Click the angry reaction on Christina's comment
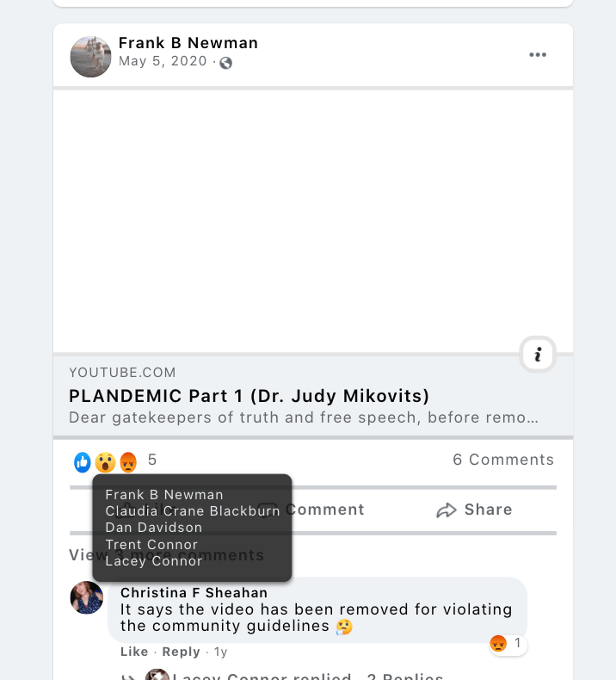 pos(498,643)
